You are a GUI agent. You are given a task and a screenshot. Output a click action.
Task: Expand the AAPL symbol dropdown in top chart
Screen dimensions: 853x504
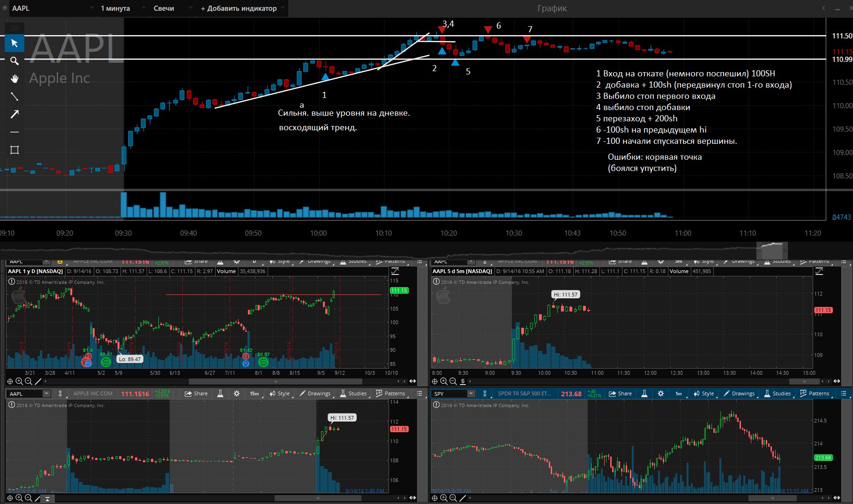[91, 8]
